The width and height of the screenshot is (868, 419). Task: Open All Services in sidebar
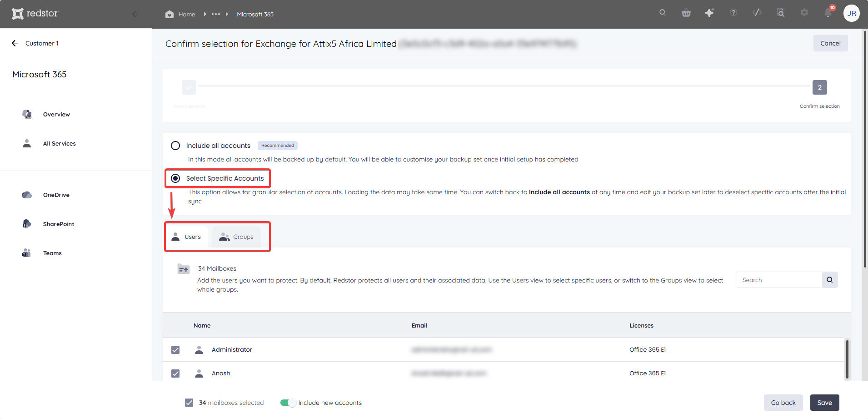click(60, 143)
